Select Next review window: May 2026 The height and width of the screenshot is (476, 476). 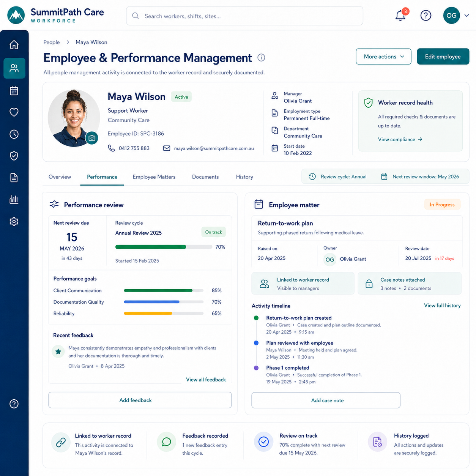[426, 177]
